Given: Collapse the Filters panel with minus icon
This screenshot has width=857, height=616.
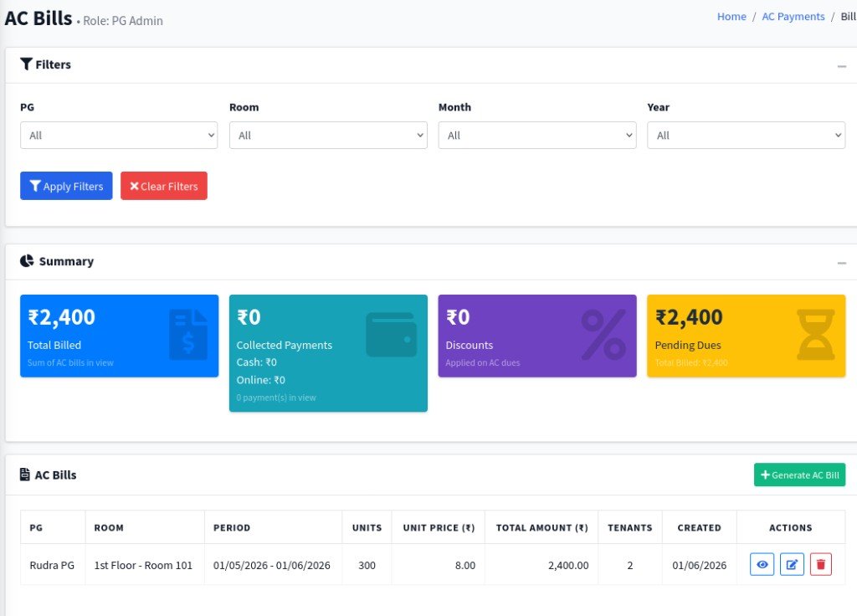Looking at the screenshot, I should (842, 66).
